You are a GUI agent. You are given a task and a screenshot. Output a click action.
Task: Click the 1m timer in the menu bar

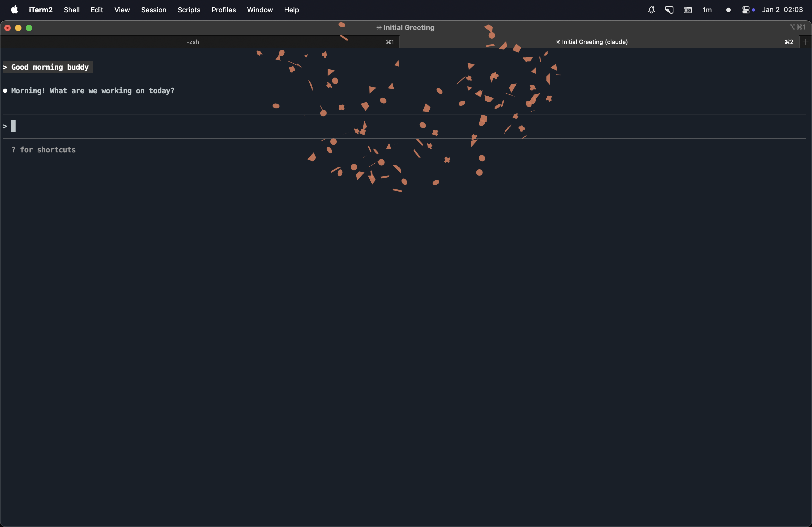tap(707, 10)
